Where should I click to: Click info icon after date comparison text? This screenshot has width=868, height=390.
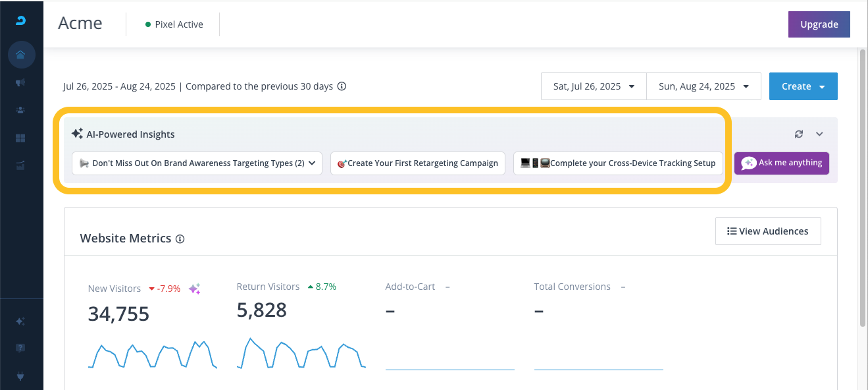click(342, 86)
